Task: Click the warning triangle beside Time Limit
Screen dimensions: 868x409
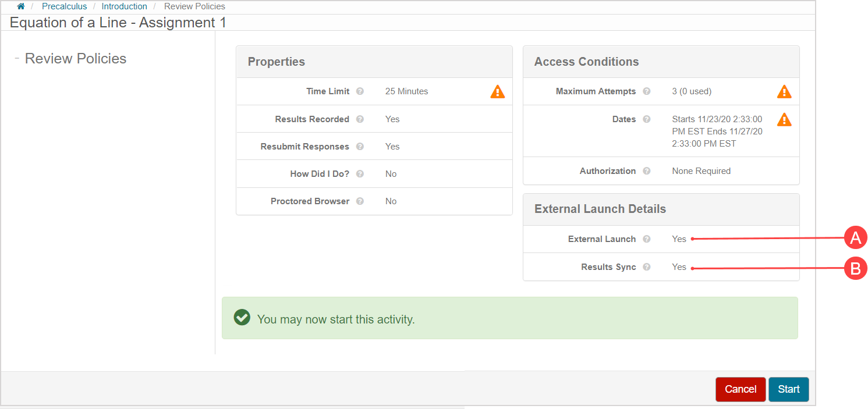Action: (x=497, y=91)
